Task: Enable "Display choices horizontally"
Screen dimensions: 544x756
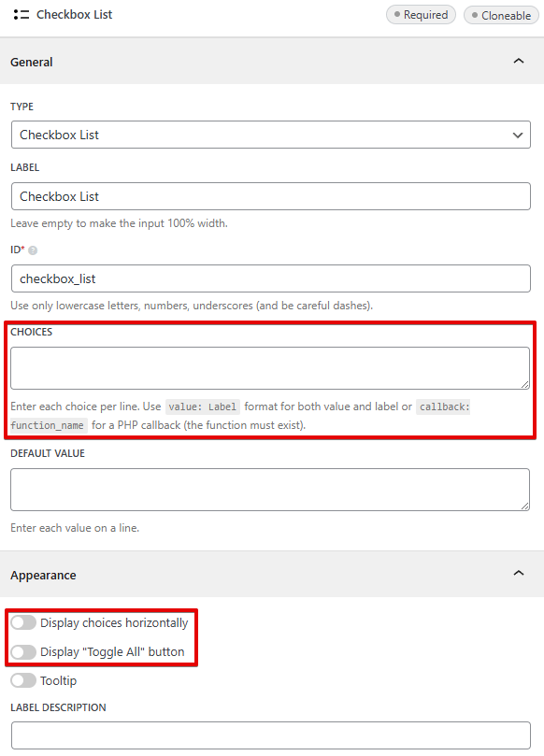Action: [23, 622]
